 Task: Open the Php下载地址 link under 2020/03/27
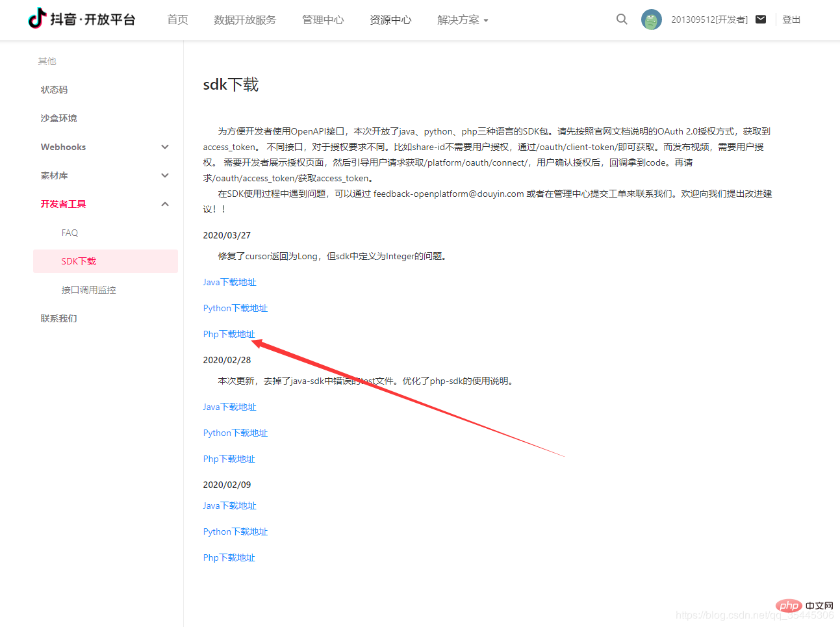pyautogui.click(x=229, y=333)
